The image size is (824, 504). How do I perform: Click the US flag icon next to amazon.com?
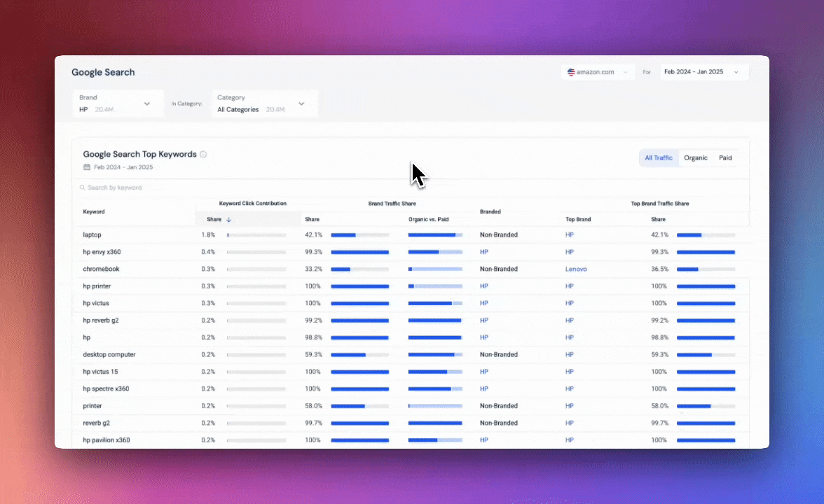tap(570, 71)
